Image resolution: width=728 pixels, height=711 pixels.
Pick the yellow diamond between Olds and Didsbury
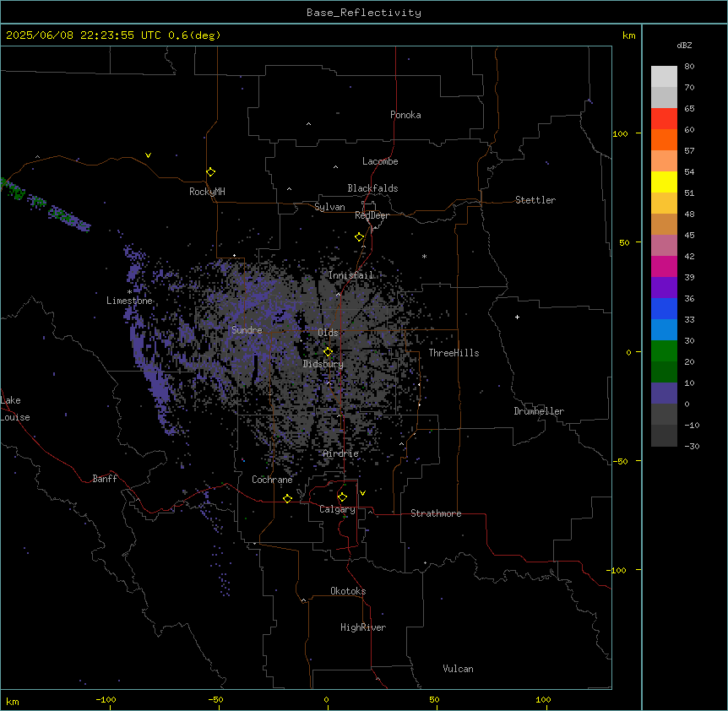(x=328, y=352)
